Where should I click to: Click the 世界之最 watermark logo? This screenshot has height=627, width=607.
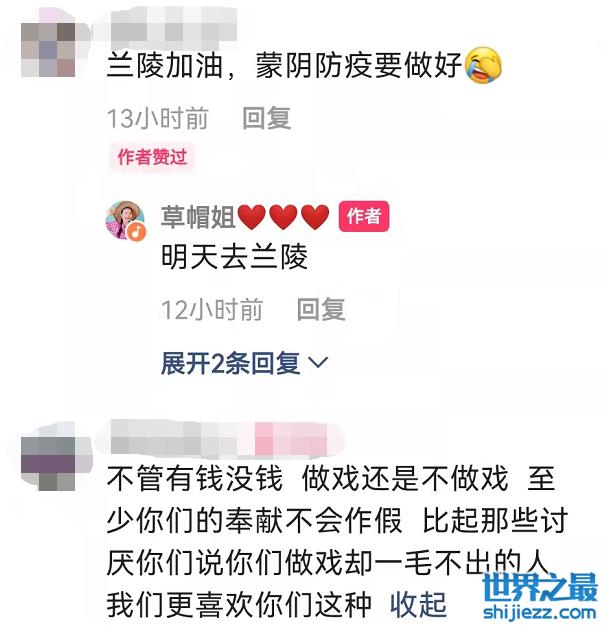pos(540,596)
